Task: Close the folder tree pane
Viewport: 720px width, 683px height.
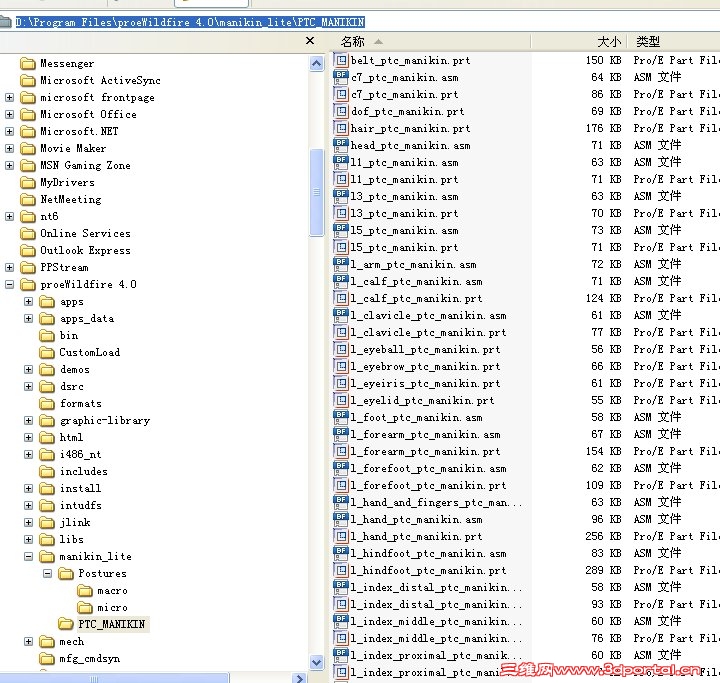Action: click(x=310, y=41)
